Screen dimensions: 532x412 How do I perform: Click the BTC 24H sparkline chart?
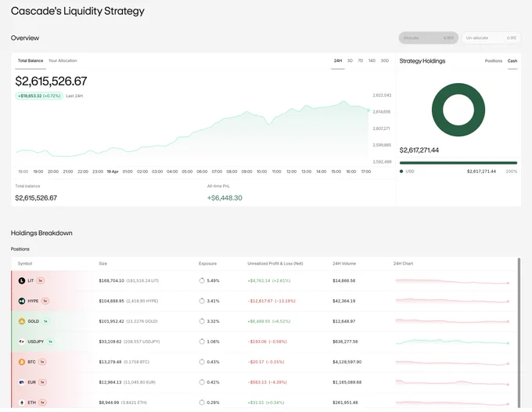pos(452,363)
